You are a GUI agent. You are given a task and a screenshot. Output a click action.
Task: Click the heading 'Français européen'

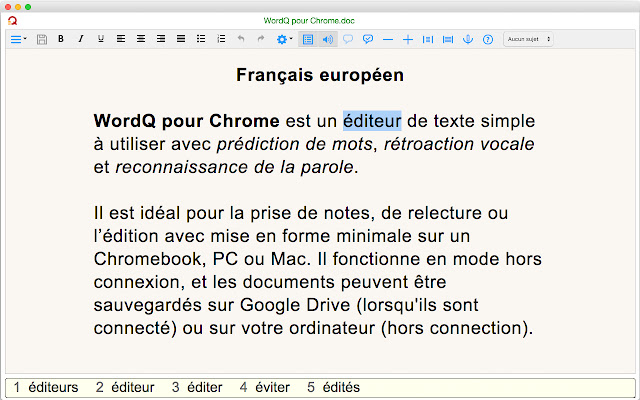(x=320, y=75)
